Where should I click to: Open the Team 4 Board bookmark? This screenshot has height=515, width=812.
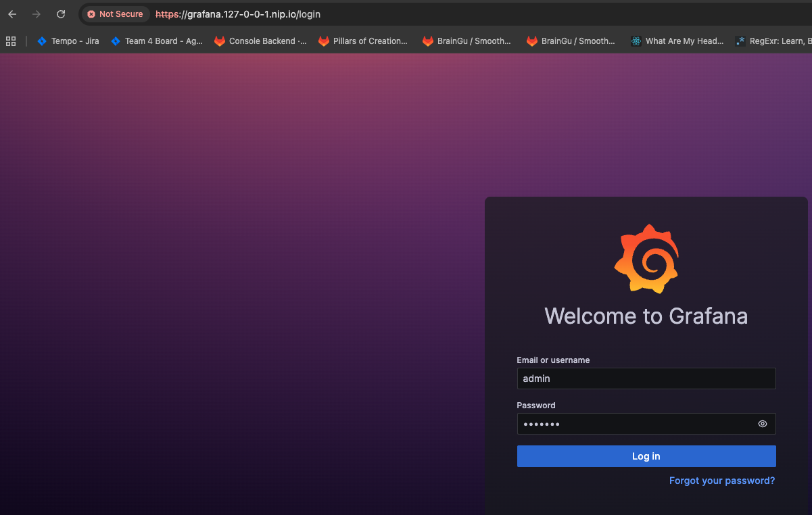point(157,41)
